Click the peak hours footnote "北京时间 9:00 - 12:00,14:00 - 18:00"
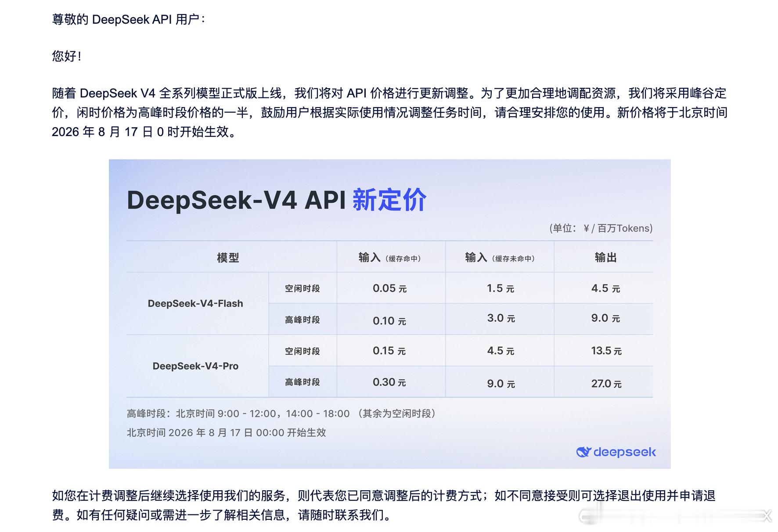778x532 pixels. pos(263,414)
